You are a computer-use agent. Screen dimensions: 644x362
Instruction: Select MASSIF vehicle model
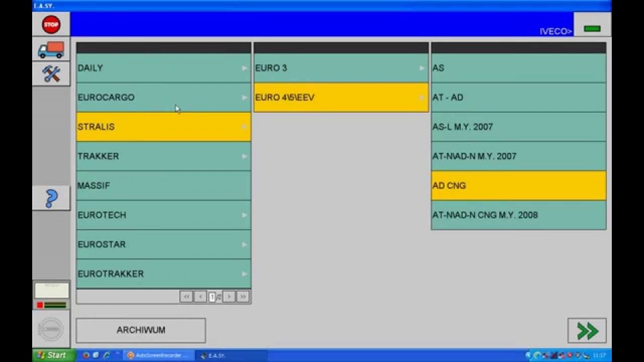coord(164,186)
